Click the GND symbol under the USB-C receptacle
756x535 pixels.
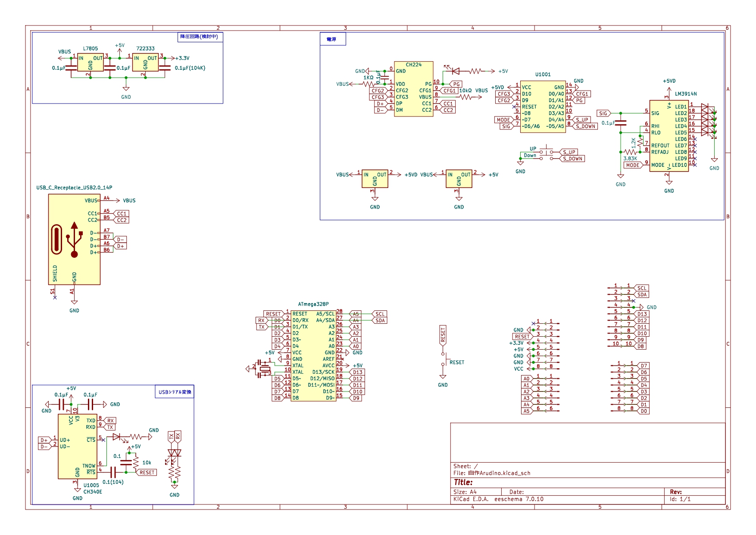pyautogui.click(x=74, y=302)
